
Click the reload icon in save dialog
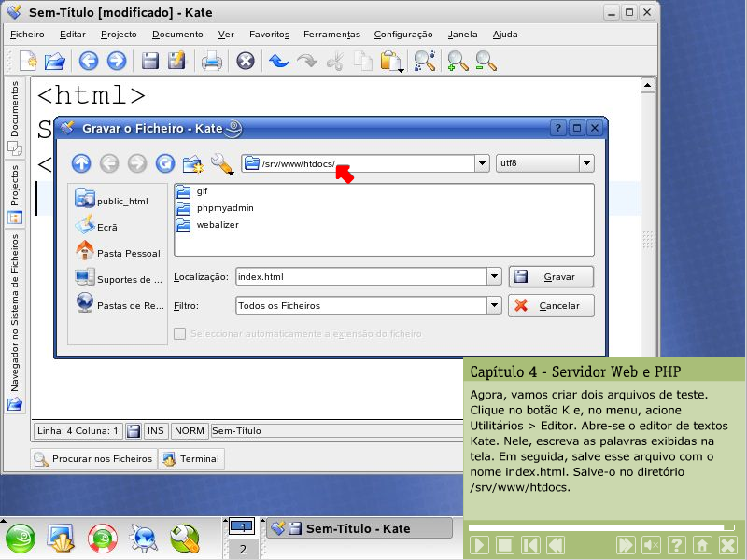click(x=165, y=164)
